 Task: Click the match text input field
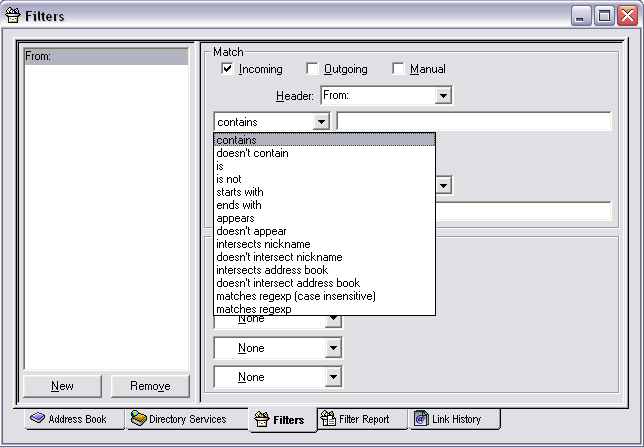(x=473, y=122)
